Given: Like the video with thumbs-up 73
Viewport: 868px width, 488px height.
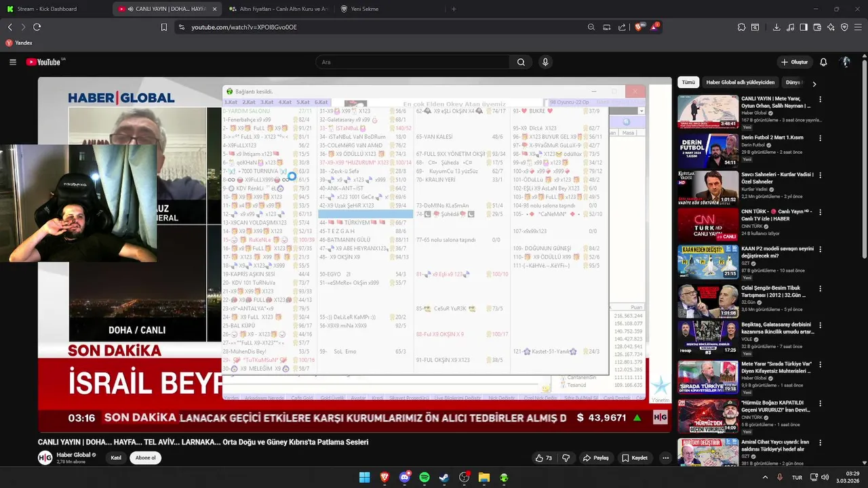Looking at the screenshot, I should click(544, 457).
